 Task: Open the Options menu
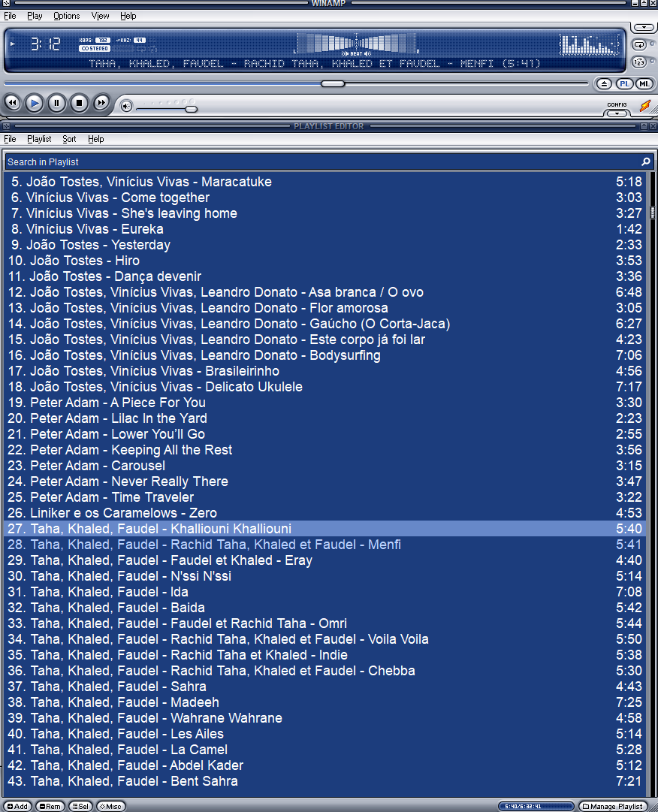[x=67, y=16]
